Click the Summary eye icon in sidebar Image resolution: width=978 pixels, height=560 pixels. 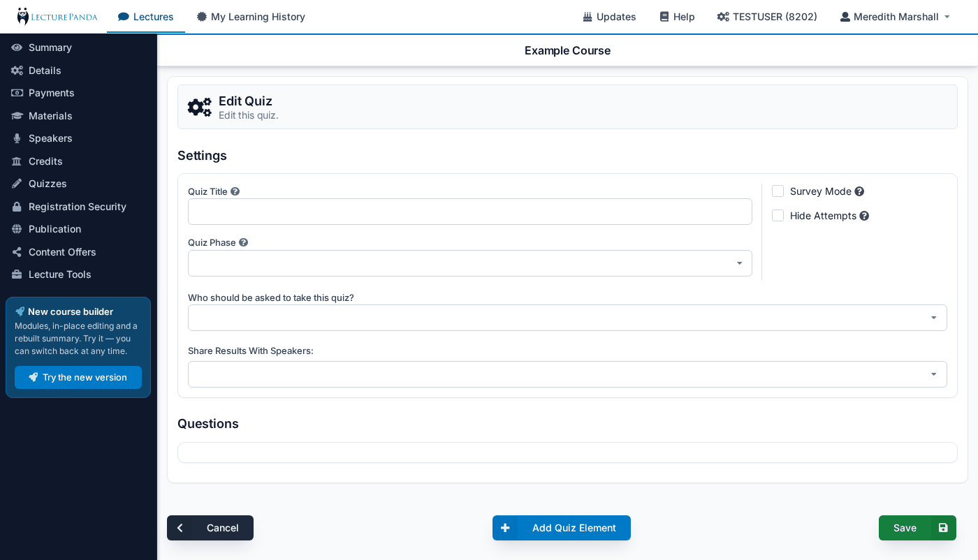tap(17, 47)
